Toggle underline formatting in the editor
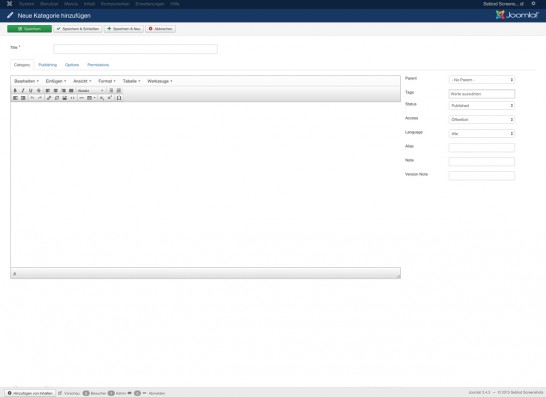The height and width of the screenshot is (397, 546). coord(31,91)
